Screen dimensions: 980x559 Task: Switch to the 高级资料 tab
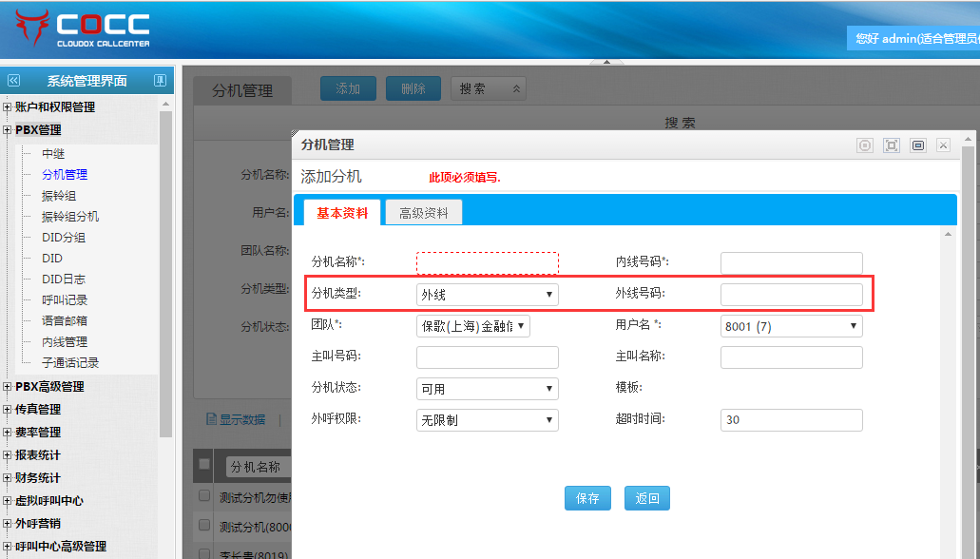423,213
